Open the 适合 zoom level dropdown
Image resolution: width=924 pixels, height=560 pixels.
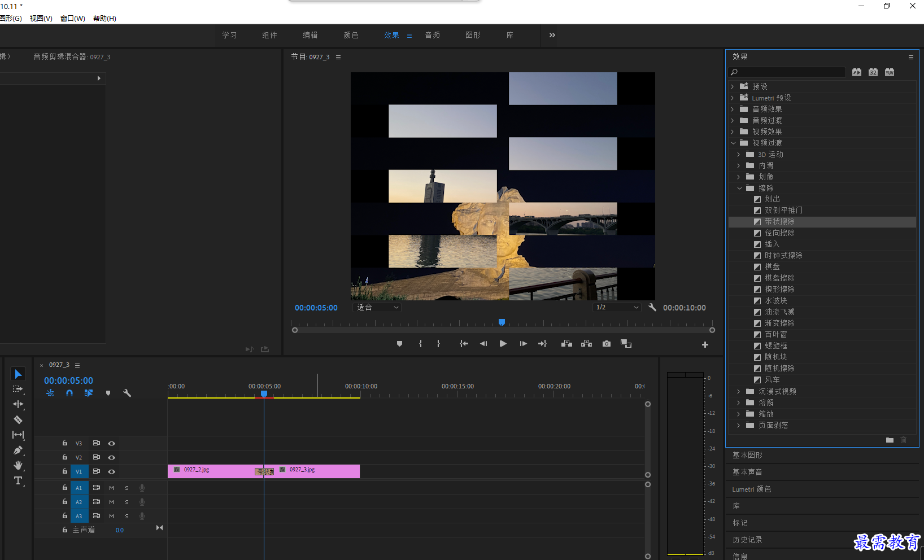click(377, 307)
